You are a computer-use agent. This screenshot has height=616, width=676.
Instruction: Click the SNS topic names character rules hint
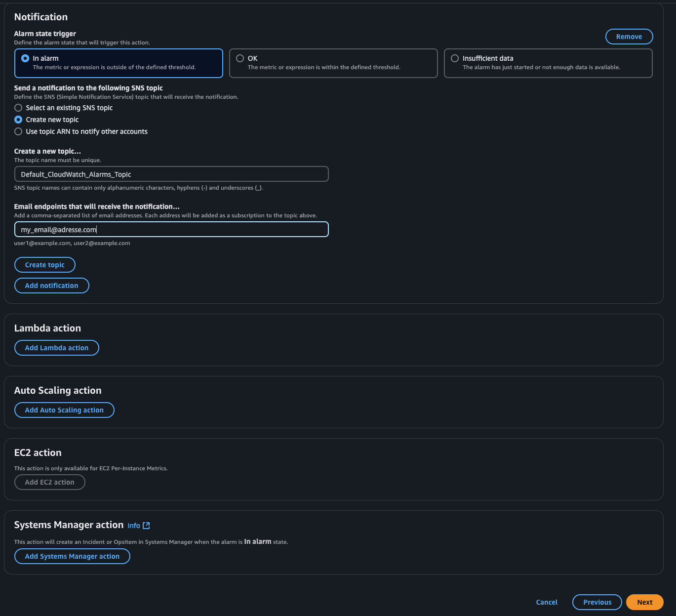pos(139,188)
